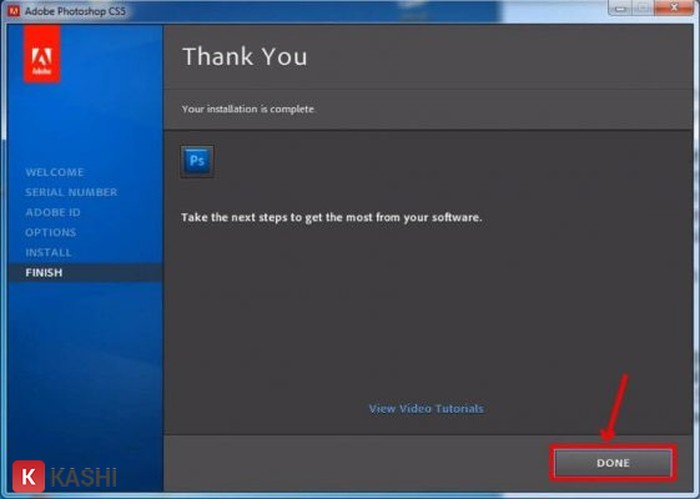
Task: Click the Thank You heading
Action: coord(244,56)
